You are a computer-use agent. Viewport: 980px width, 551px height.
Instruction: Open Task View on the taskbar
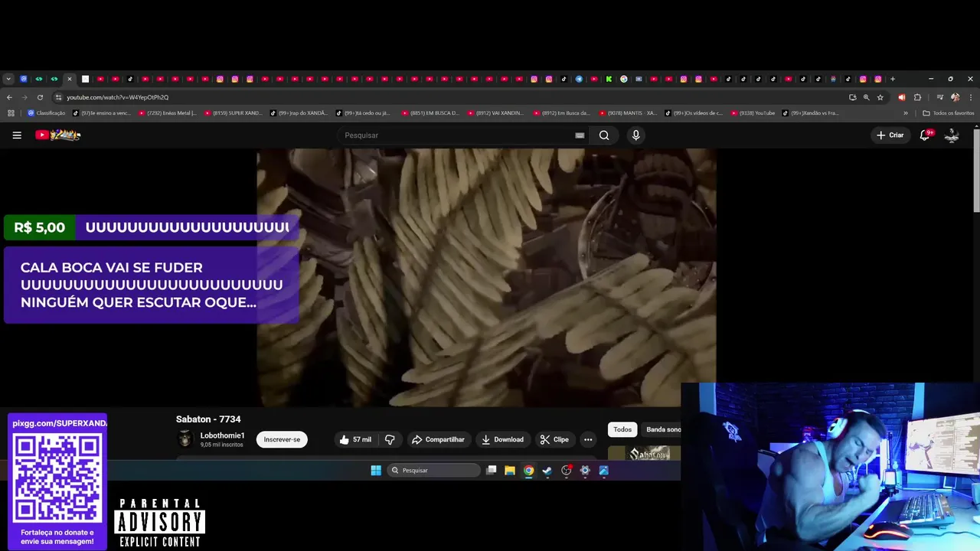pyautogui.click(x=492, y=471)
